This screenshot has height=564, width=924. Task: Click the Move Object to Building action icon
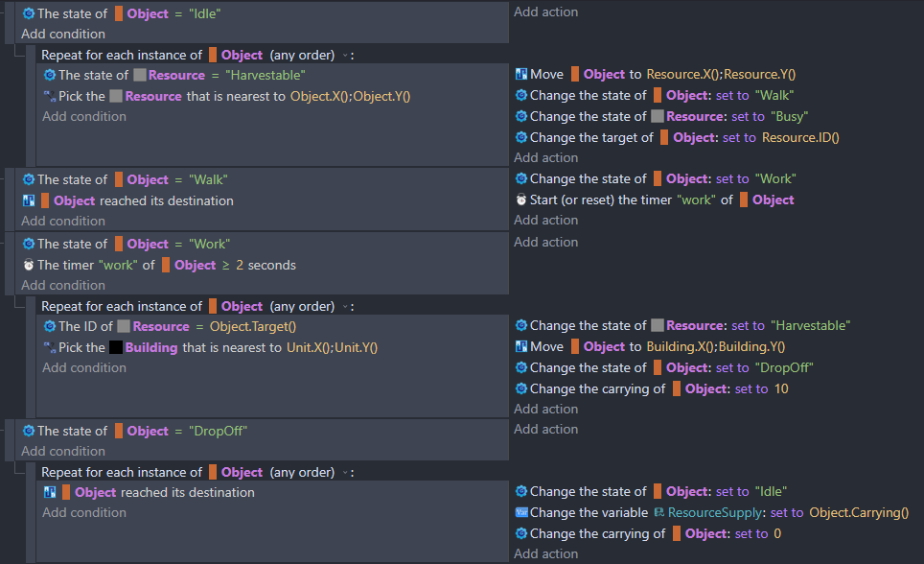(x=521, y=346)
